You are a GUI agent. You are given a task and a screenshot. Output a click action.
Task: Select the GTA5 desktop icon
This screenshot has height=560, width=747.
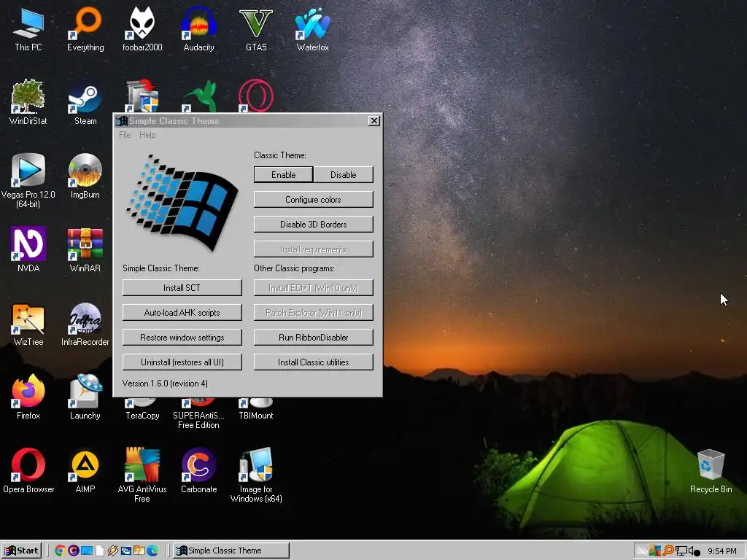click(256, 29)
